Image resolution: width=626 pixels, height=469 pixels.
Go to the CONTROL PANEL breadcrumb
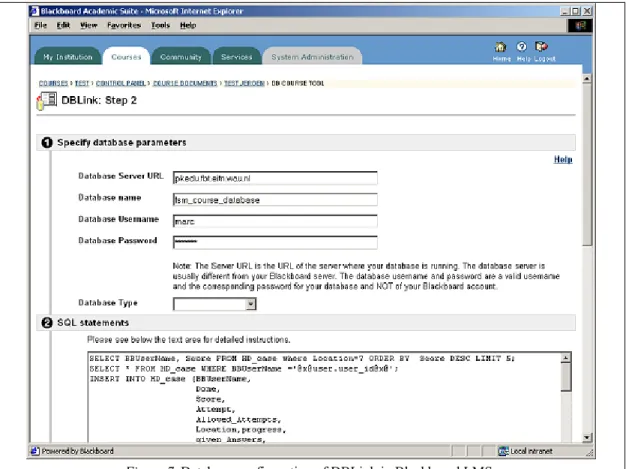(121, 83)
